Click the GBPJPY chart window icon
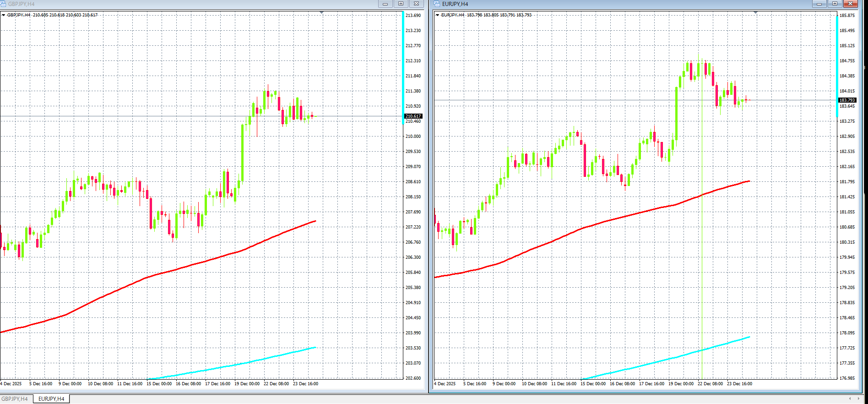The height and width of the screenshot is (404, 868). pos(3,4)
